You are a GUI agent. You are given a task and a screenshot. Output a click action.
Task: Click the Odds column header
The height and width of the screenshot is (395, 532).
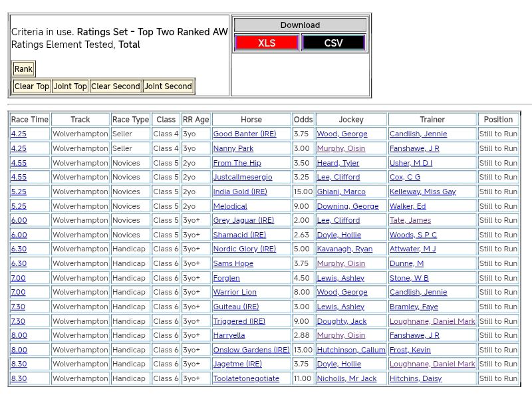pos(303,120)
